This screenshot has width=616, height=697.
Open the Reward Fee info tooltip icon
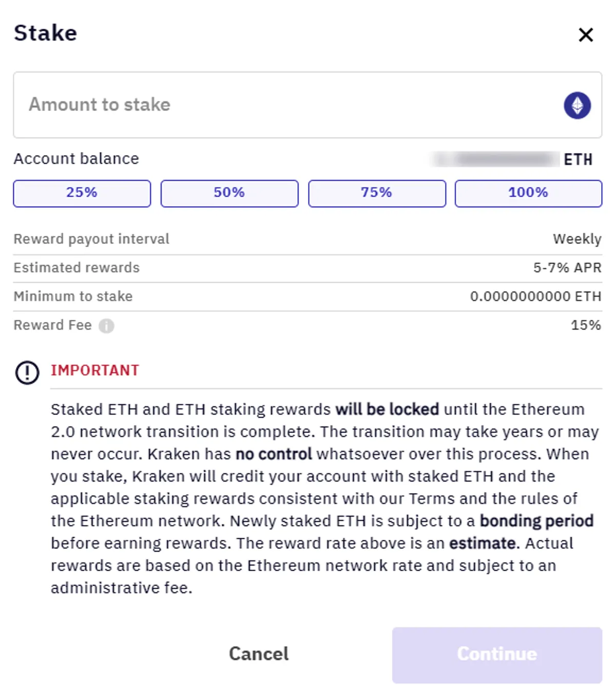click(x=106, y=326)
